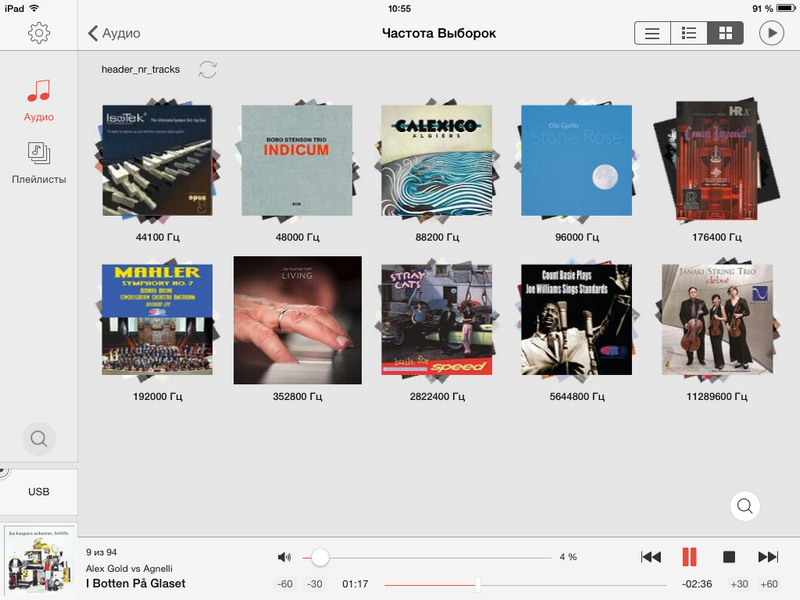The width and height of the screenshot is (800, 600).
Task: Switch to grid view
Action: pyautogui.click(x=725, y=33)
